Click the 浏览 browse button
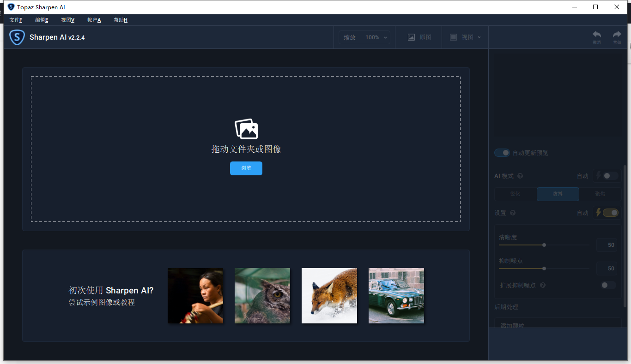The image size is (631, 364). 246,168
